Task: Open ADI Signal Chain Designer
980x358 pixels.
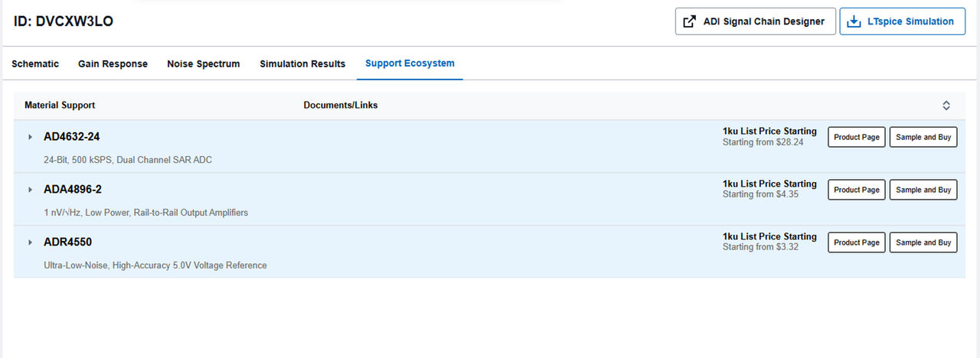Action: 755,21
